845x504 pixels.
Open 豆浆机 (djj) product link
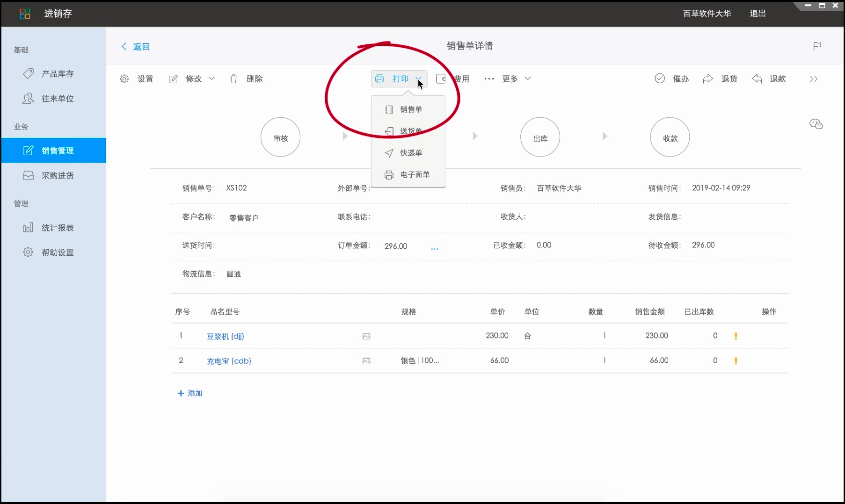[x=226, y=336]
